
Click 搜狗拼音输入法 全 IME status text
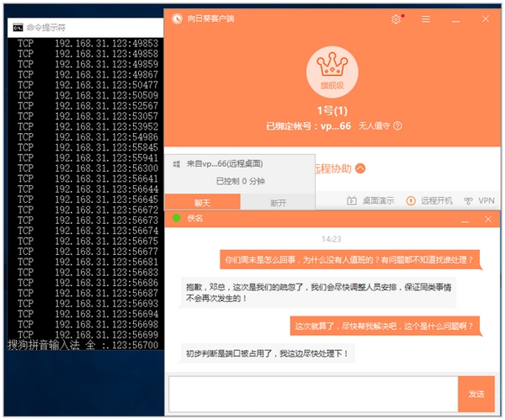tap(51, 345)
